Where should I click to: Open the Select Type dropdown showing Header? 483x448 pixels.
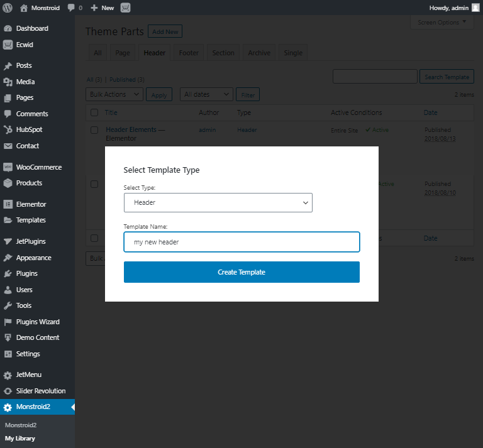pyautogui.click(x=218, y=203)
